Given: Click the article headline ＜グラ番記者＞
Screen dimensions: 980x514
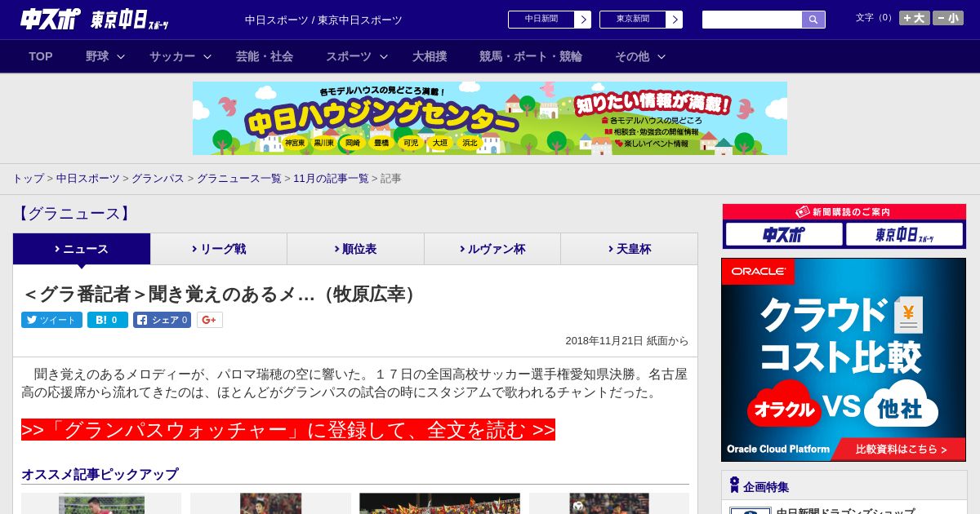Looking at the screenshot, I should tap(221, 294).
